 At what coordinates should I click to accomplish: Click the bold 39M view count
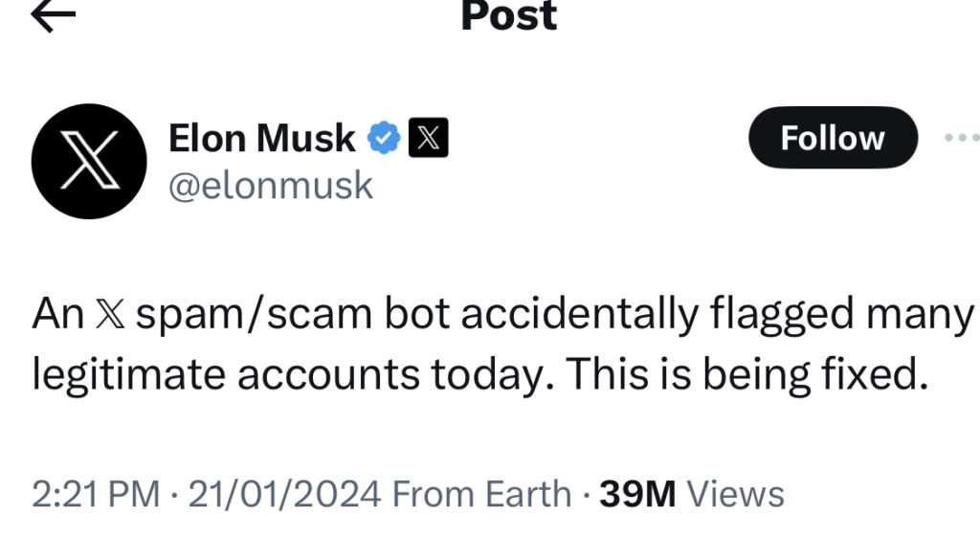pyautogui.click(x=637, y=494)
